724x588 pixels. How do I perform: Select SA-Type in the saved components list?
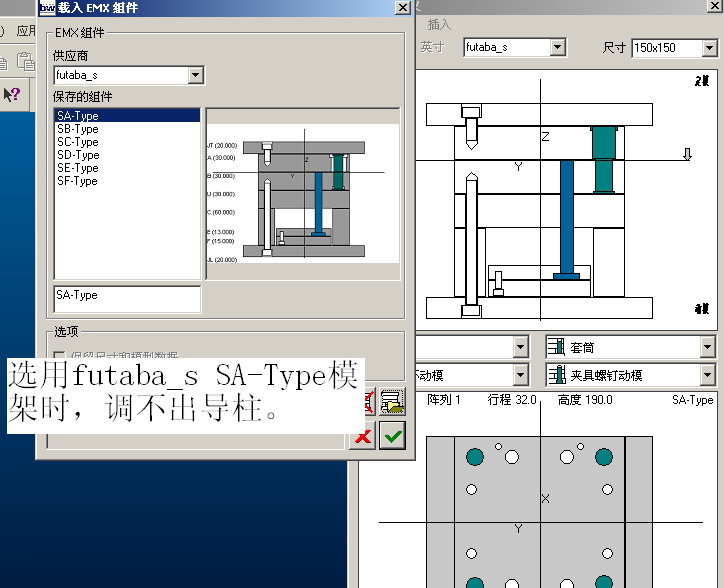127,115
